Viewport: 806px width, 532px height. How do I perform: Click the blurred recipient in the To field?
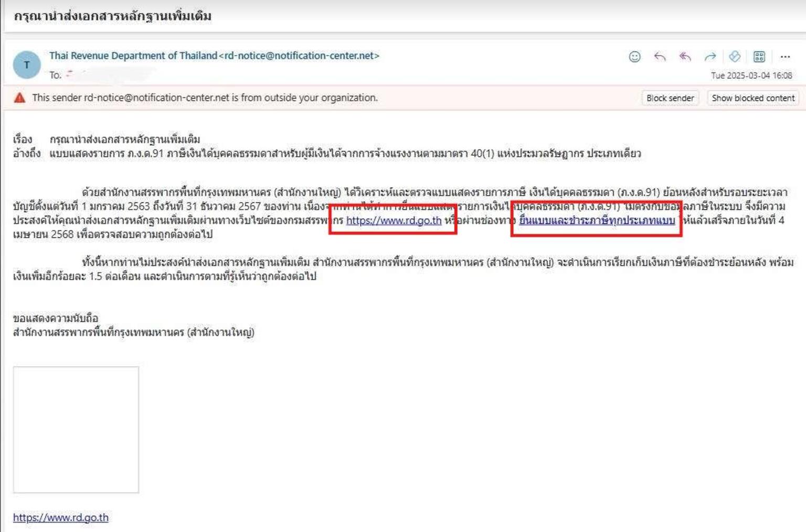[x=110, y=75]
